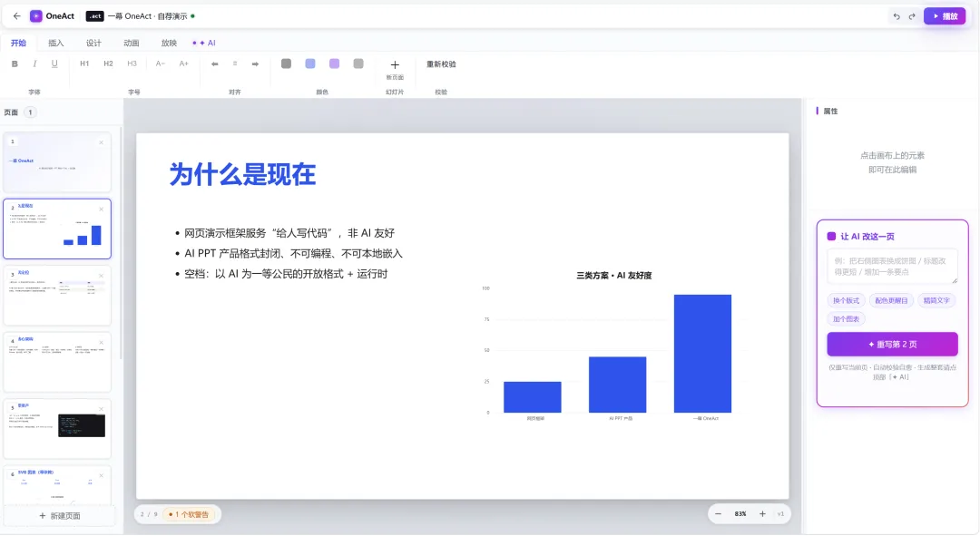Click the 重写第 2 页 button

[893, 345]
